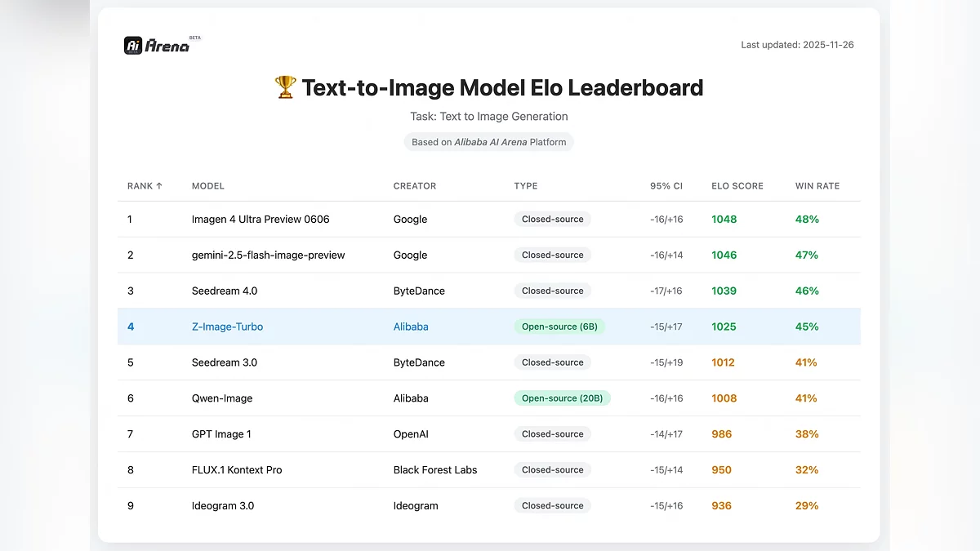This screenshot has height=551, width=980.
Task: Select the Imagen 4 Ultra Preview 0606 row
Action: [261, 220]
